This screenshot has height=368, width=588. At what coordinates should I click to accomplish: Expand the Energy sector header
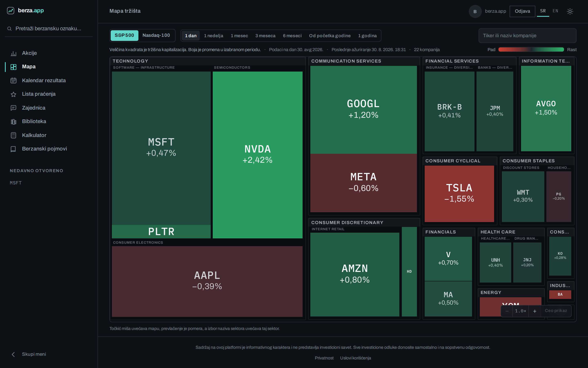[x=511, y=293]
